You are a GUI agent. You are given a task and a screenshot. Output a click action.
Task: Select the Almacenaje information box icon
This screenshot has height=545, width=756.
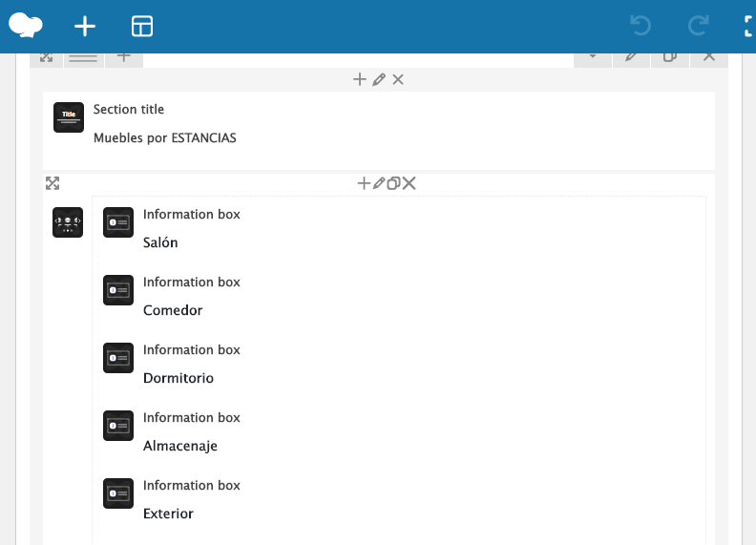(x=118, y=426)
